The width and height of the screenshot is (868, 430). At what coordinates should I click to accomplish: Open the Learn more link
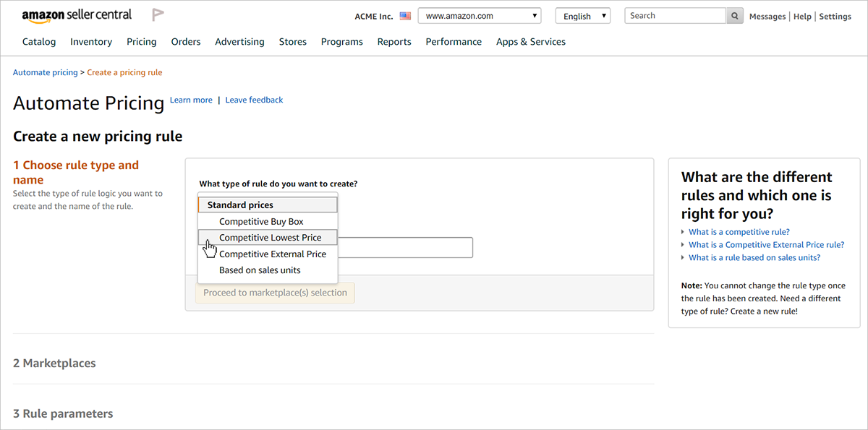tap(191, 99)
